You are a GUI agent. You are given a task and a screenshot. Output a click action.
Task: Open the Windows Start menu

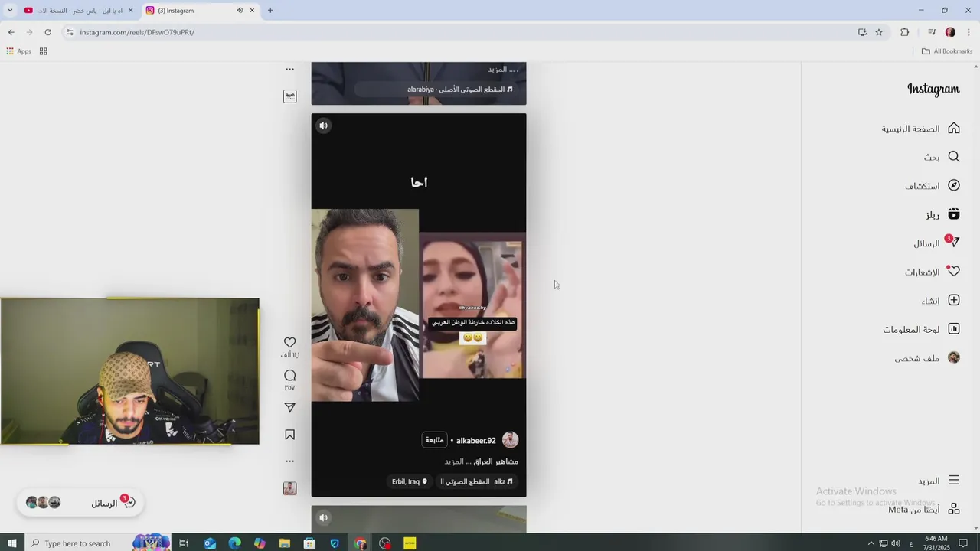(12, 543)
